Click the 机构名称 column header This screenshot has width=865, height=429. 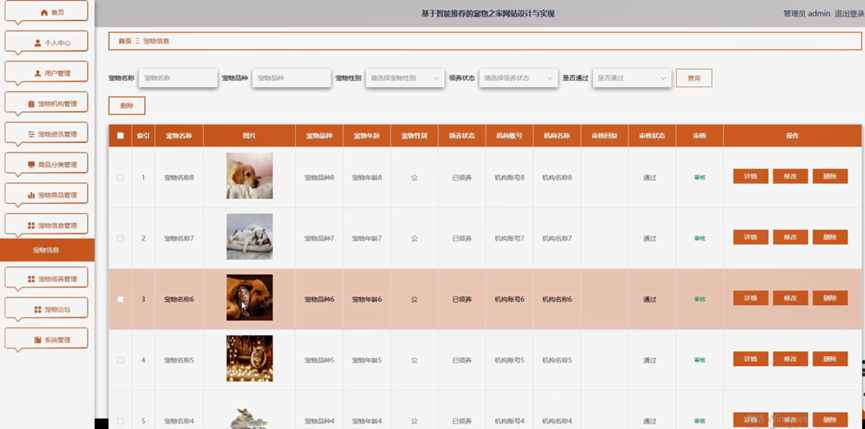(557, 136)
